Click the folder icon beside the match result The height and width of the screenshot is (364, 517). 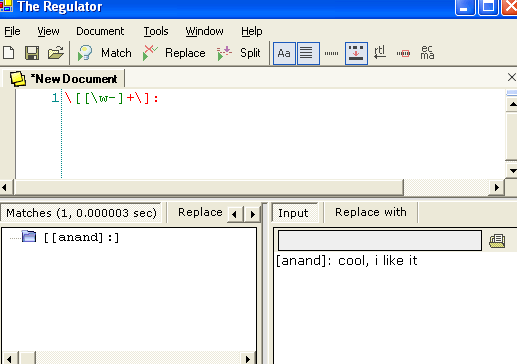pos(29,236)
